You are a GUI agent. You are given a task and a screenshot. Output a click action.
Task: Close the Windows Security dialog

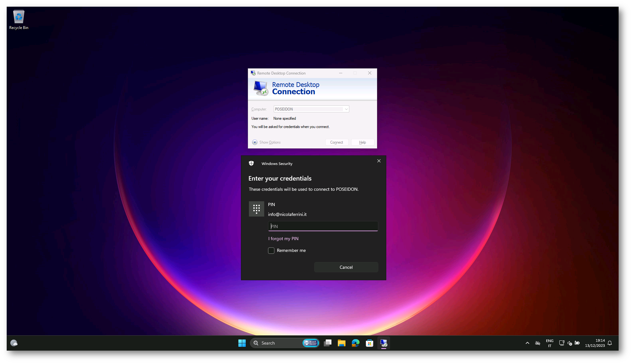click(379, 161)
